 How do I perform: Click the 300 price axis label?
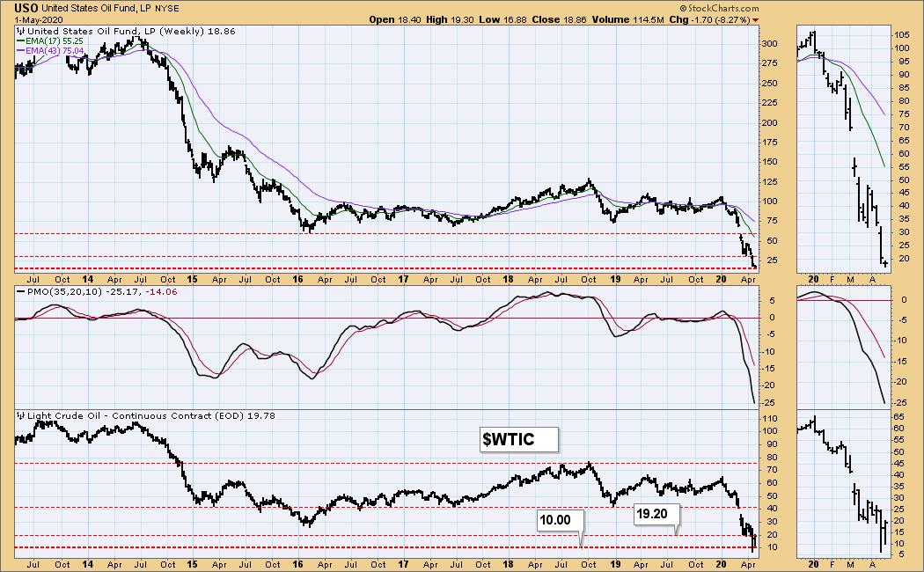point(770,44)
